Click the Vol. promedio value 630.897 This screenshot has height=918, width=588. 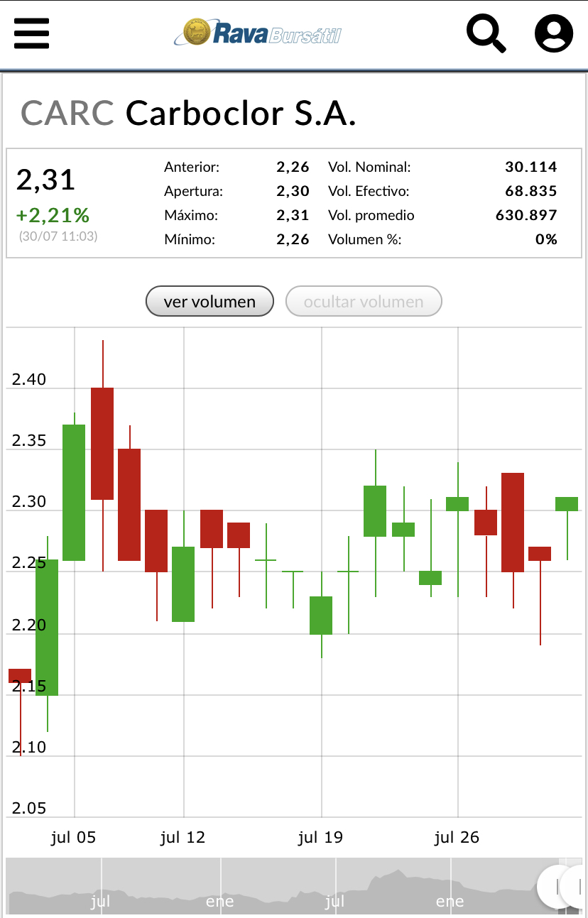(526, 215)
